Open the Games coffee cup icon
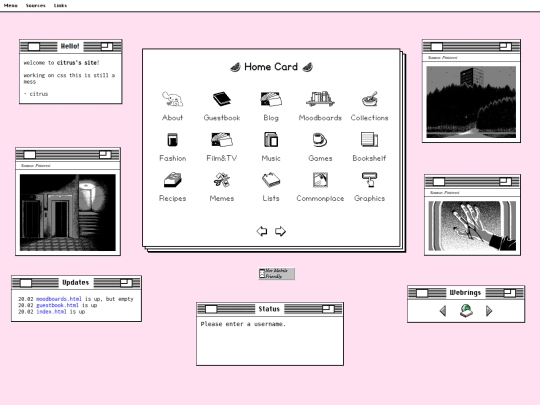 point(320,140)
